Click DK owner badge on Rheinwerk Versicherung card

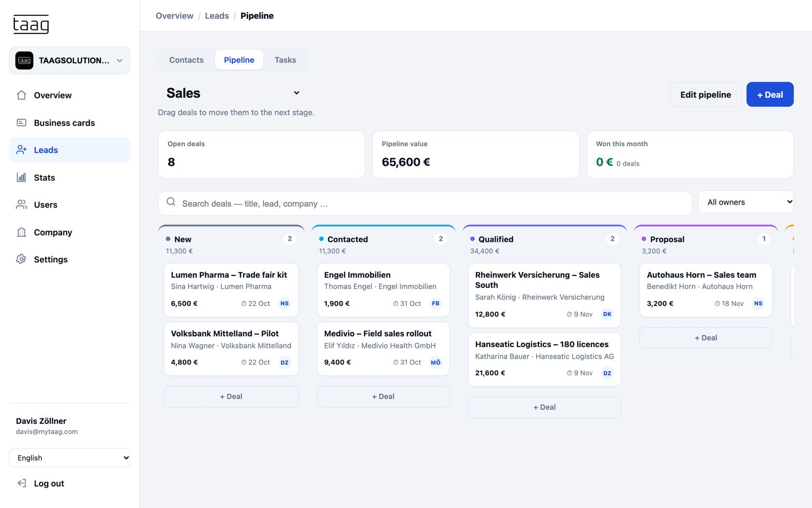pos(607,314)
